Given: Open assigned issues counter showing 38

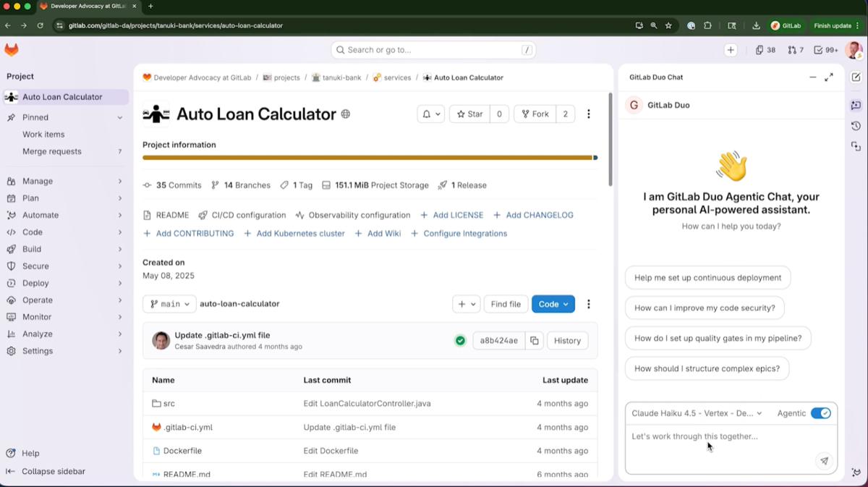Looking at the screenshot, I should pyautogui.click(x=765, y=50).
